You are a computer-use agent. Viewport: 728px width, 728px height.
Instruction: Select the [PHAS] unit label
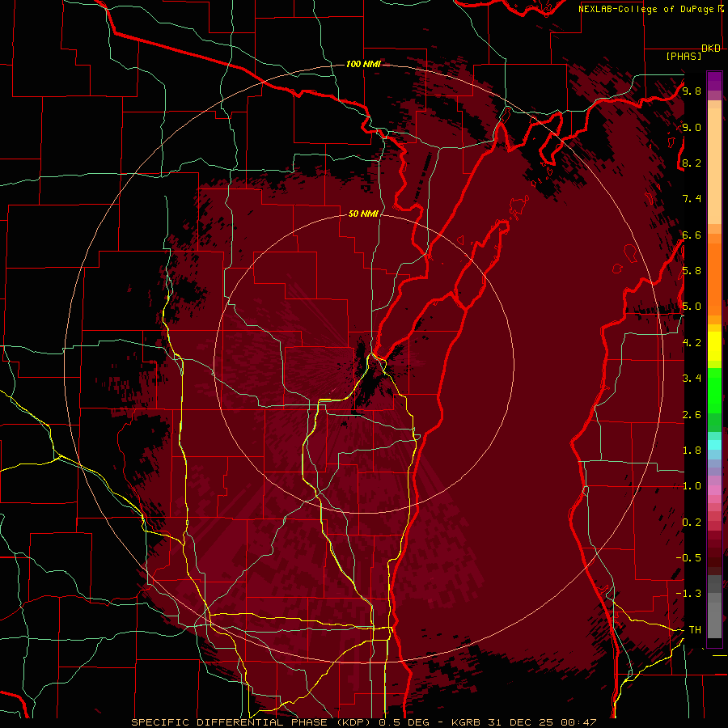pos(684,57)
